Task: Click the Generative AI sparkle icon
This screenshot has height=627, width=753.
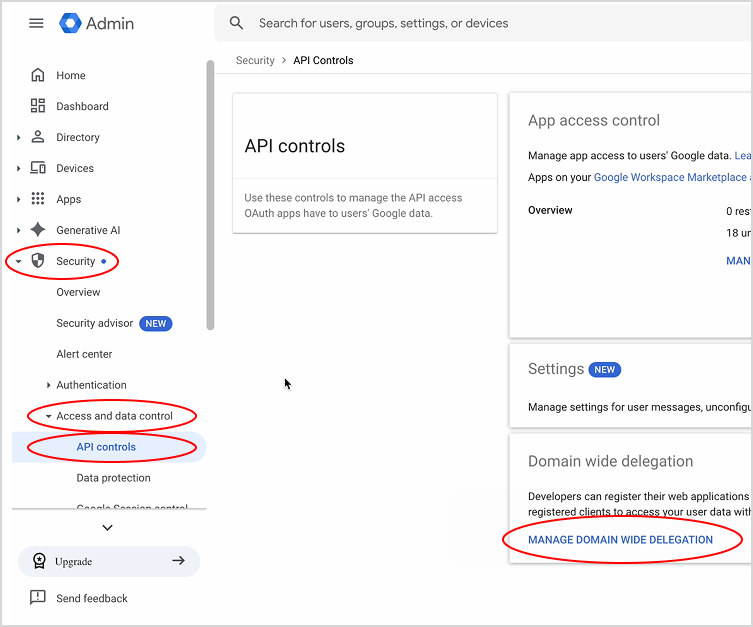Action: 38,230
